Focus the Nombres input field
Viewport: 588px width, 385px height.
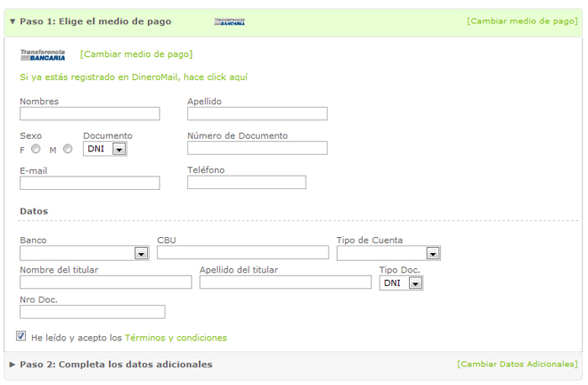coord(89,113)
